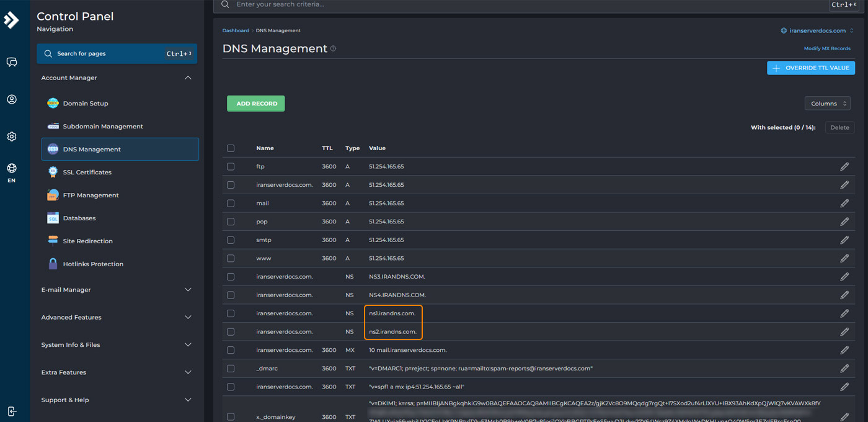Open settings gear icon in left rail
The height and width of the screenshot is (422, 868).
[x=12, y=137]
